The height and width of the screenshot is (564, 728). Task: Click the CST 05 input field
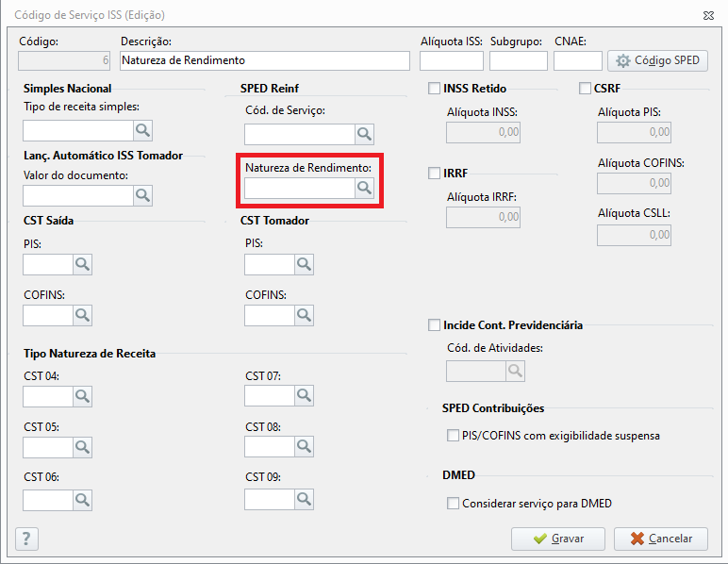tap(48, 447)
